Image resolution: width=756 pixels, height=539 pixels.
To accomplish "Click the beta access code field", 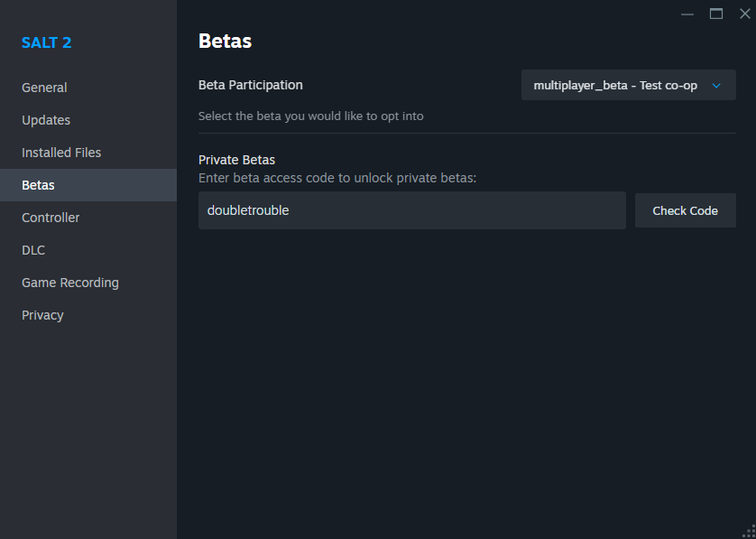I will tap(411, 210).
